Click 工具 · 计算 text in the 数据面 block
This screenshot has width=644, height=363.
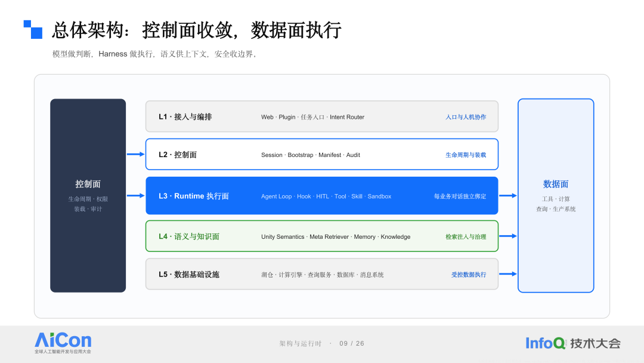pos(556,199)
